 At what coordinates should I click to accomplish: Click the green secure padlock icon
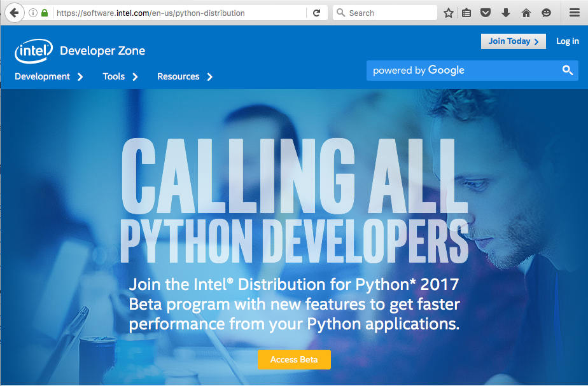[x=45, y=13]
